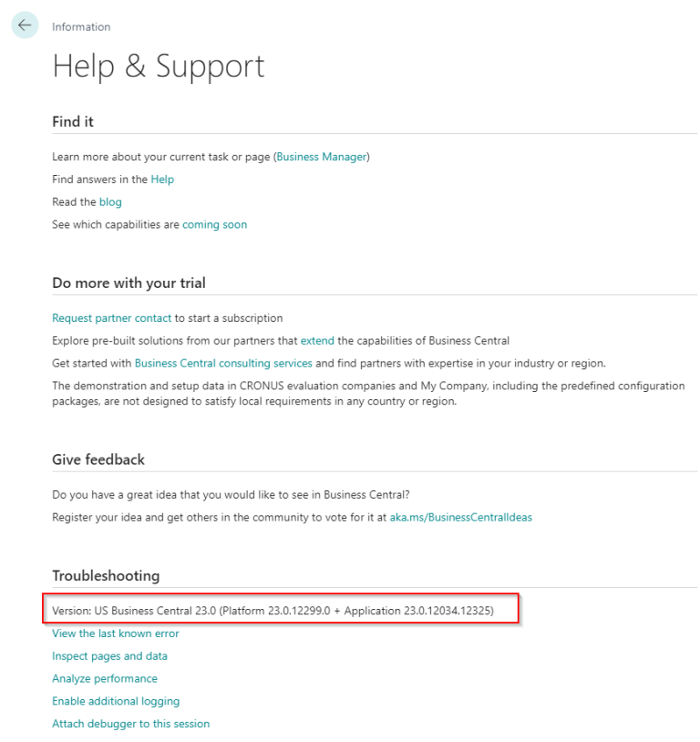See capabilities that are coming soon

coord(214,223)
